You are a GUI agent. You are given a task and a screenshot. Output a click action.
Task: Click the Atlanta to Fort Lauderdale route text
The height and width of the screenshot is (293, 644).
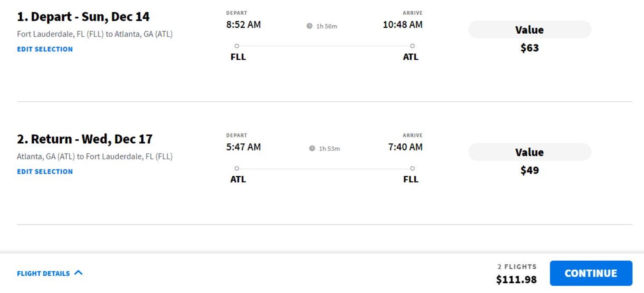coord(95,157)
